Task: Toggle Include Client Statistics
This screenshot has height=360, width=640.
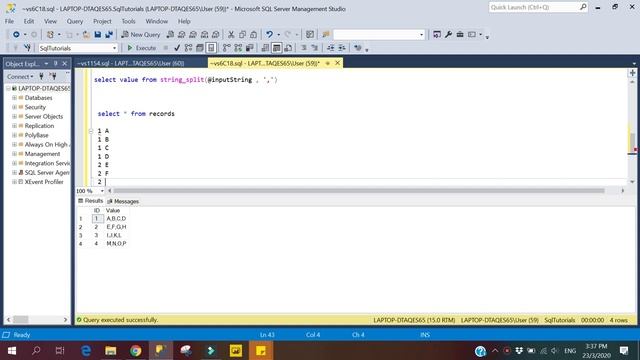Action: point(249,48)
